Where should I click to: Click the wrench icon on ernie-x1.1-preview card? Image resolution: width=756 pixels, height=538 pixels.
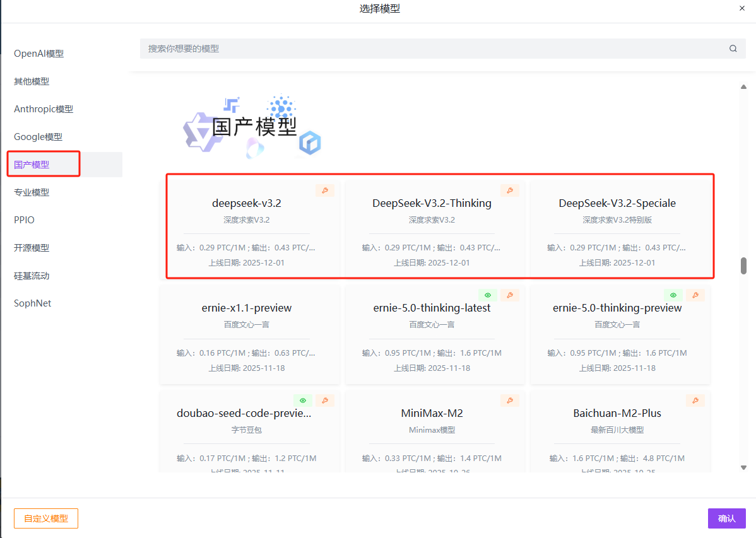pyautogui.click(x=324, y=295)
